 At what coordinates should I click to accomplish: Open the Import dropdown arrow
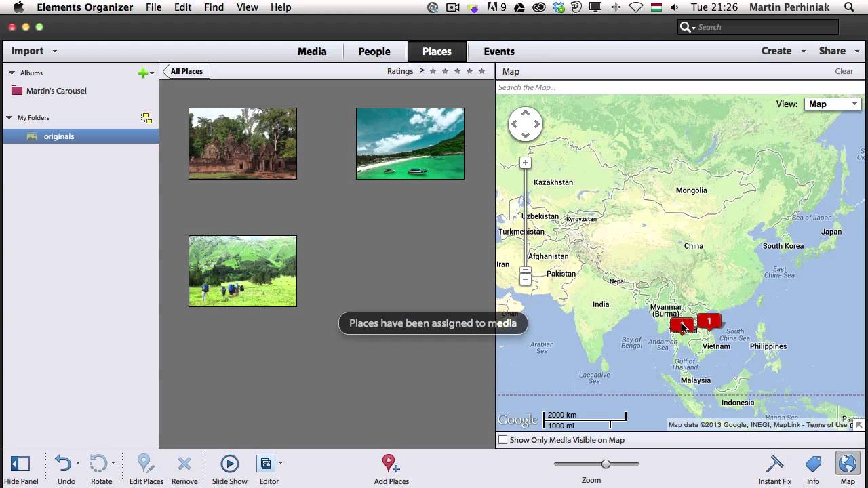click(55, 52)
